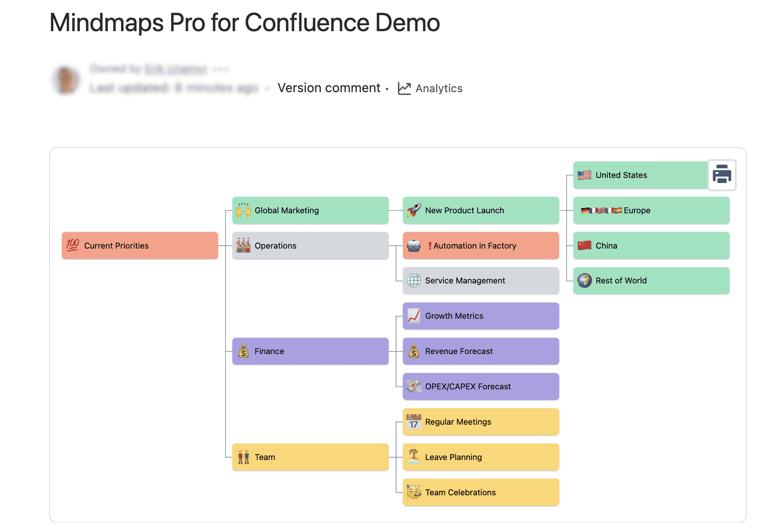
Task: Open the Analytics chart icon
Action: tap(404, 89)
